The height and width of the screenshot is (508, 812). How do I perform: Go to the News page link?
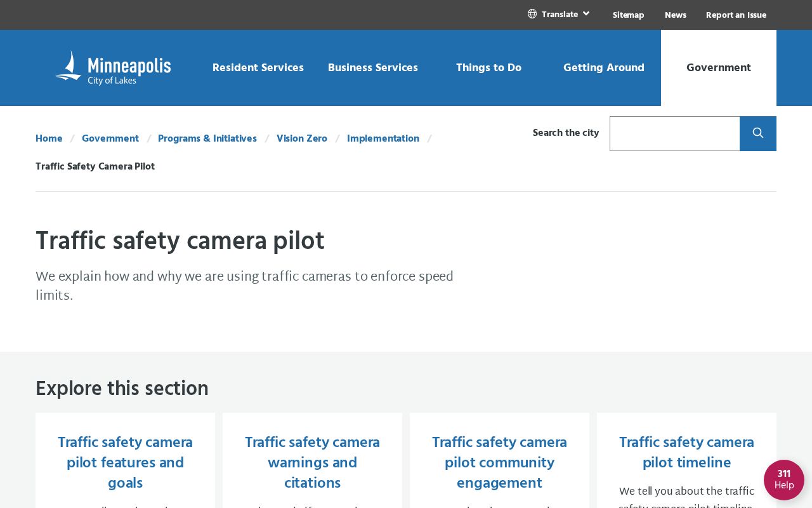[x=676, y=15]
